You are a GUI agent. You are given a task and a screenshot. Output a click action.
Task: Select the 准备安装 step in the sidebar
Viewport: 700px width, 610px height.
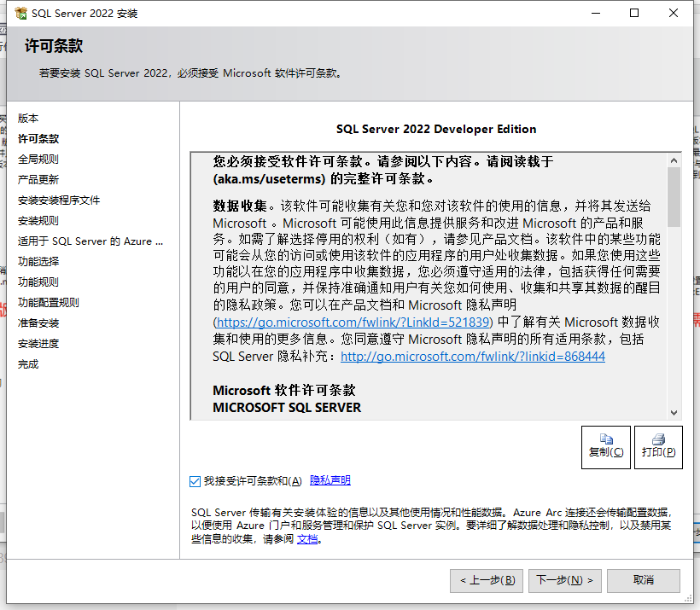[38, 323]
